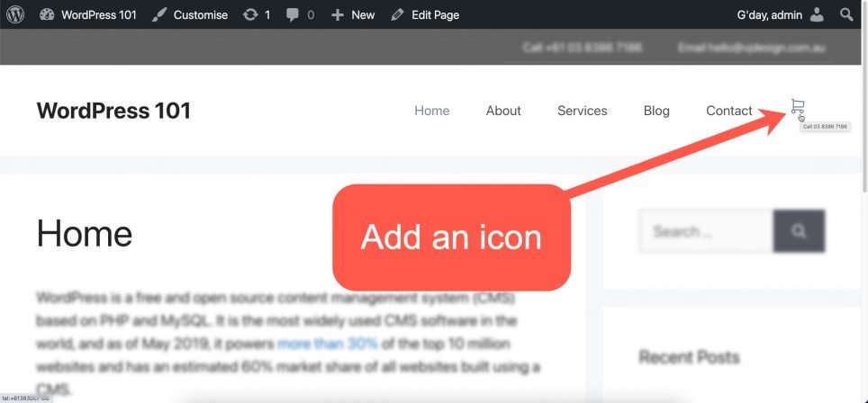Click Edit Page in the admin bar
Screen dimensions: 868x403
pyautogui.click(x=425, y=15)
